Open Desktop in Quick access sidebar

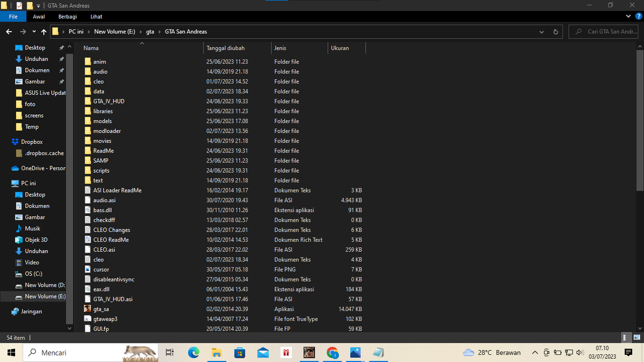(35, 48)
